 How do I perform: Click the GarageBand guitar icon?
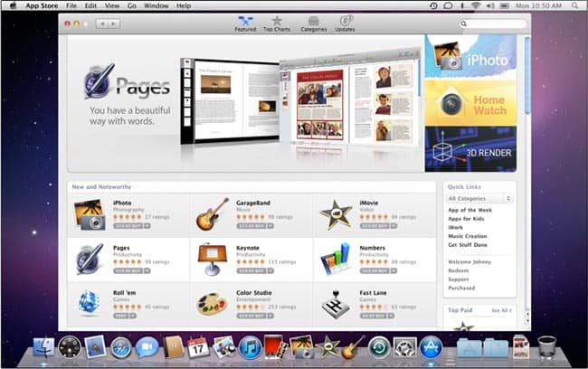[x=212, y=213]
